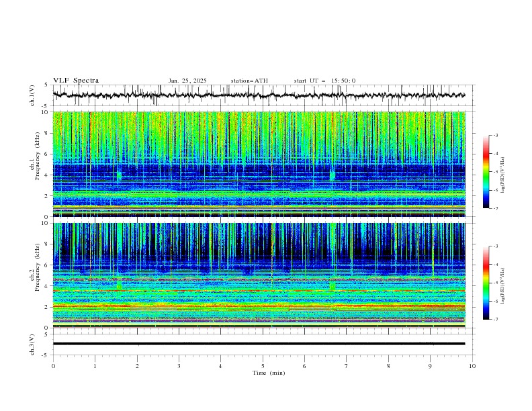
Task: Click ch.1 spectrogram burst near 4 kHz at 1.6 min
Action: click(x=119, y=175)
